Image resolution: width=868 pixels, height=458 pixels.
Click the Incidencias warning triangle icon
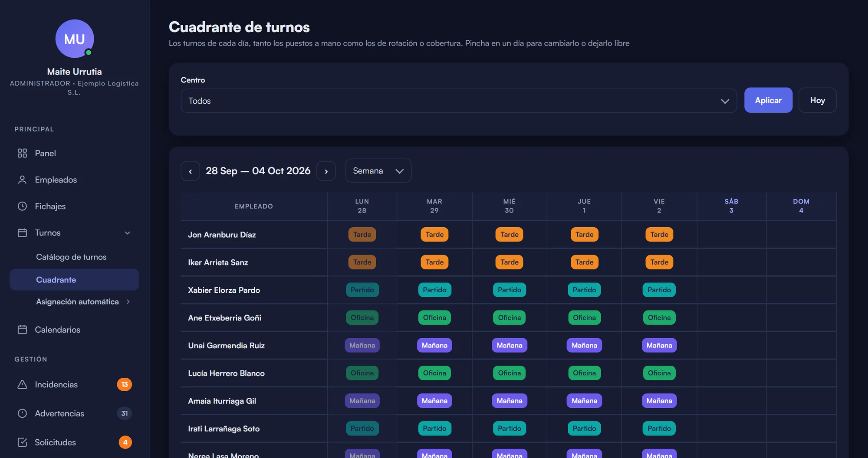coord(22,384)
